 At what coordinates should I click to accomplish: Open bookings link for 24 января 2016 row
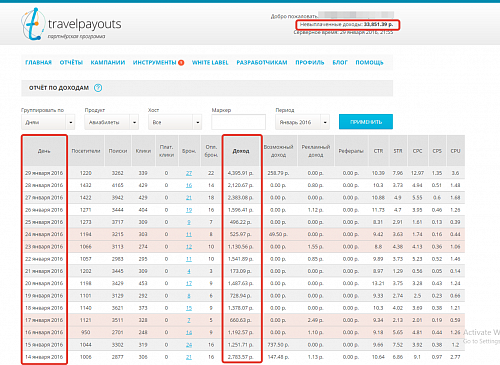(x=189, y=234)
